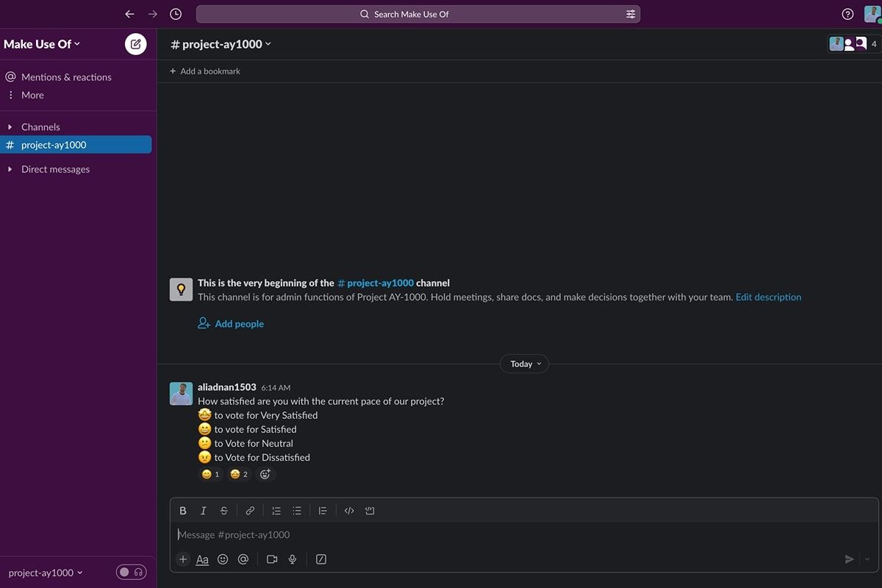Insert a code block
This screenshot has width=882, height=588.
click(370, 511)
